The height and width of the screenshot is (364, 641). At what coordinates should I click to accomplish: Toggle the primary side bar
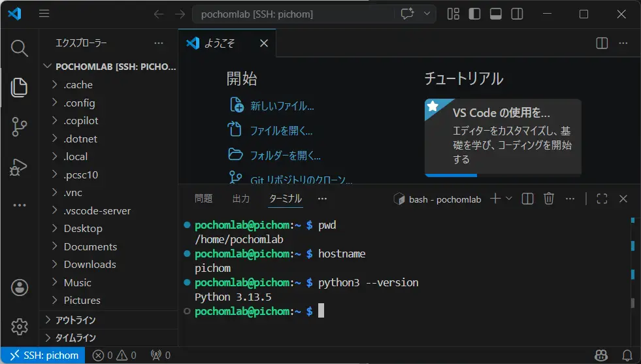[474, 14]
